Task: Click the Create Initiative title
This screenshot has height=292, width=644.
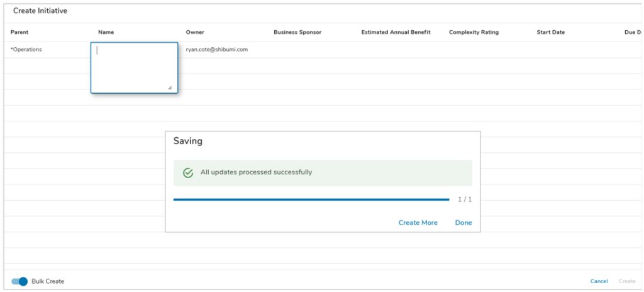Action: tap(40, 11)
